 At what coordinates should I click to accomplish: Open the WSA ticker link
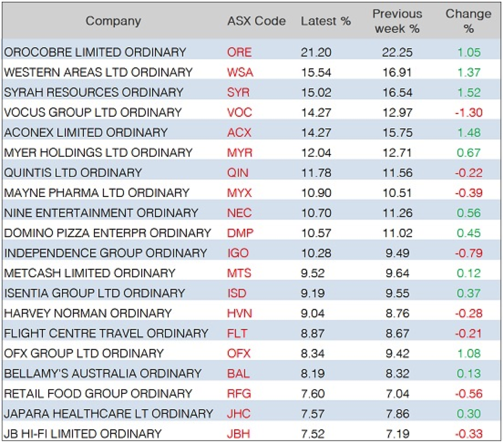click(240, 72)
